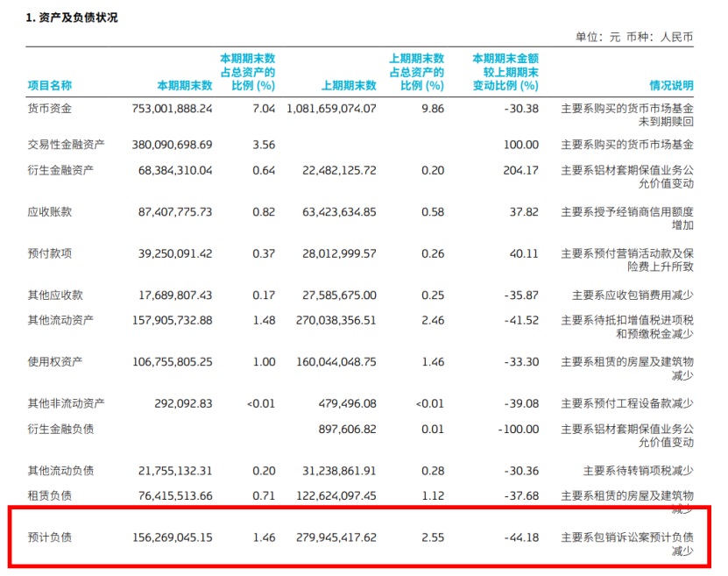The image size is (728, 576).
Task: Select the 情况说明 column header
Action: 670,86
